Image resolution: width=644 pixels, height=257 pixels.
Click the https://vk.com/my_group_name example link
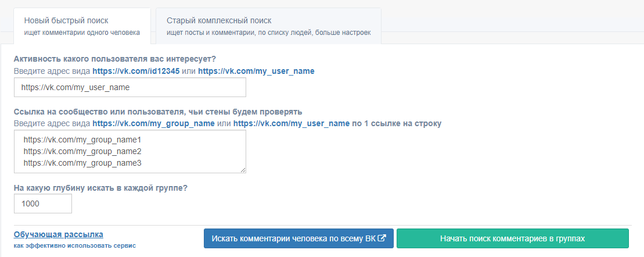tap(153, 123)
